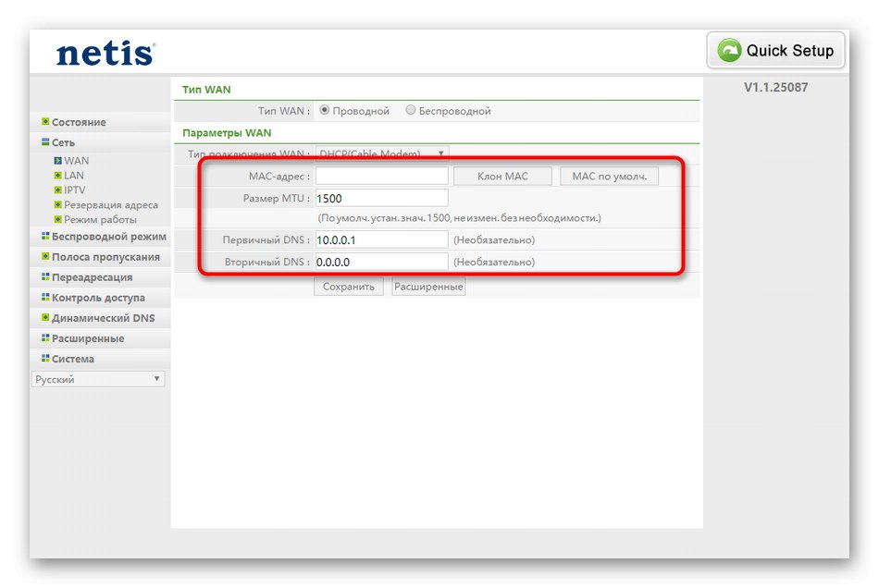Expand the Система menu

point(73,359)
